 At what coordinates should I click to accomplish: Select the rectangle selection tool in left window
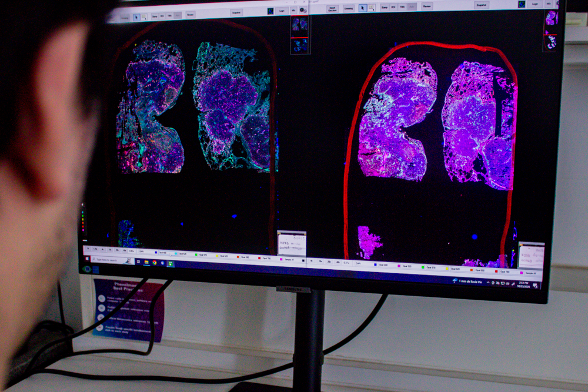coord(144,17)
